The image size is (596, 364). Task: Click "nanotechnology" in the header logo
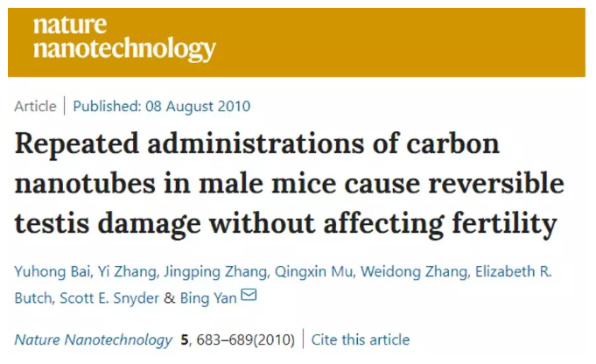[124, 49]
